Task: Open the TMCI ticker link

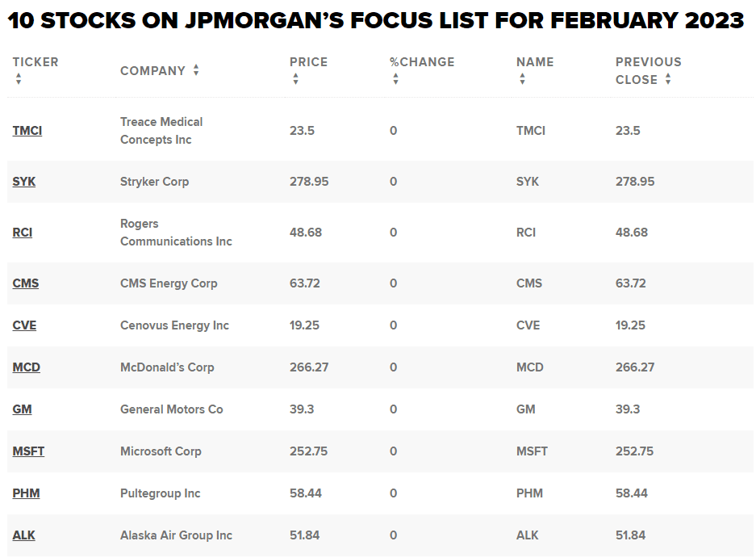Action: (x=27, y=130)
